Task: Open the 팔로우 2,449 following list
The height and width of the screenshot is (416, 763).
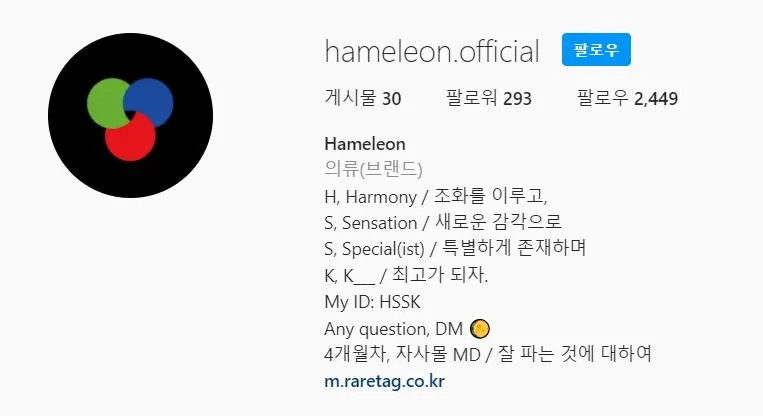Action: [627, 98]
